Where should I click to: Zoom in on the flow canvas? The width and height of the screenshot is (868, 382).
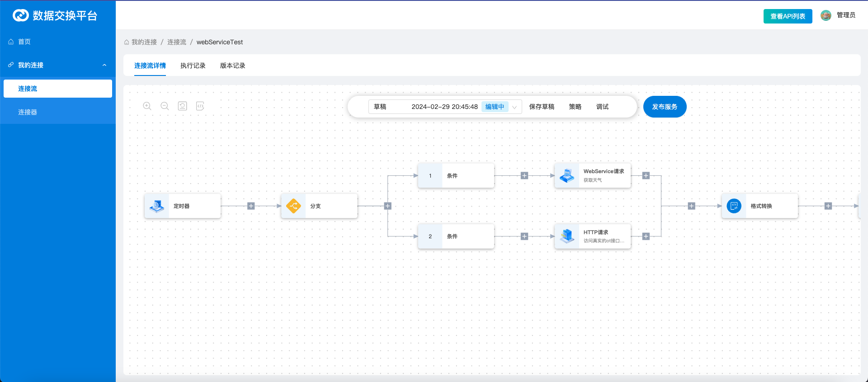tap(147, 106)
